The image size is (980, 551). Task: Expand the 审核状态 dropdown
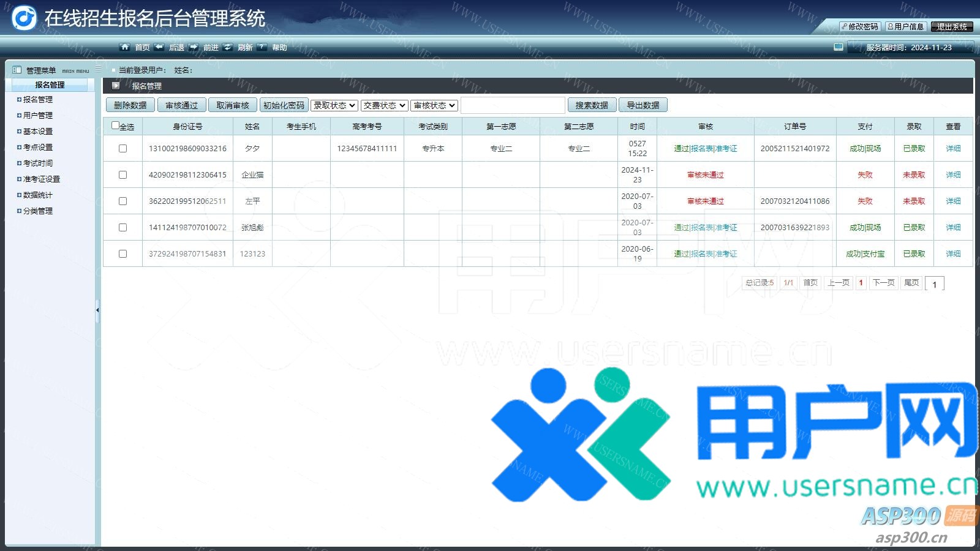pos(434,105)
